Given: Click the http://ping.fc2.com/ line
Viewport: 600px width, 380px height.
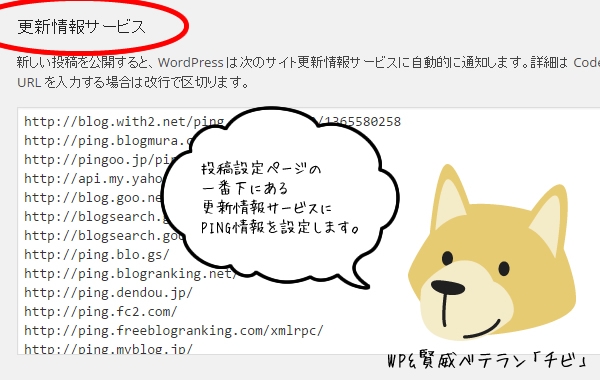Looking at the screenshot, I should (101, 312).
